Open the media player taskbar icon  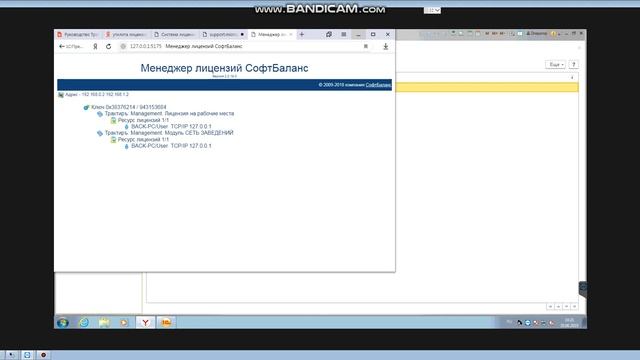pos(124,322)
